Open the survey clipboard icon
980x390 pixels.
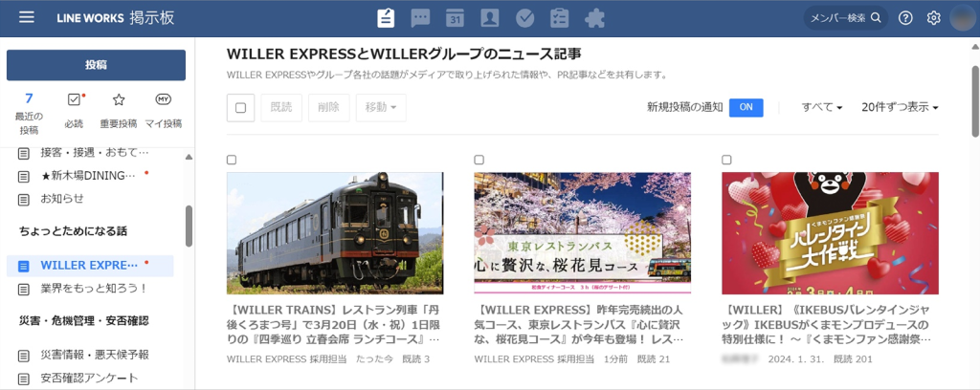pyautogui.click(x=559, y=18)
